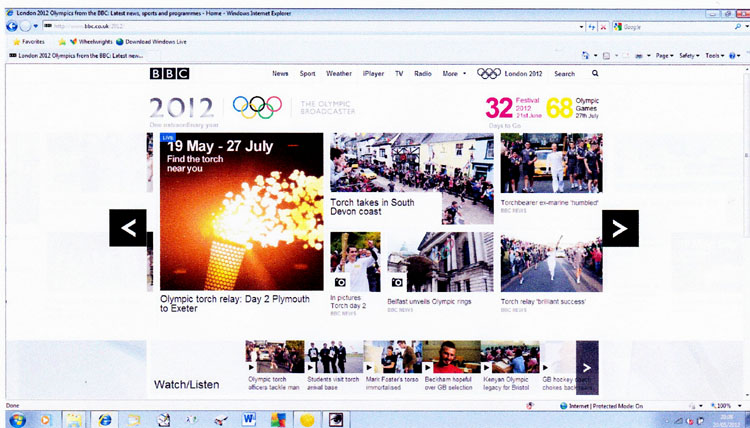This screenshot has width=750, height=428.
Task: Click the previous carousel arrow
Action: click(x=128, y=228)
